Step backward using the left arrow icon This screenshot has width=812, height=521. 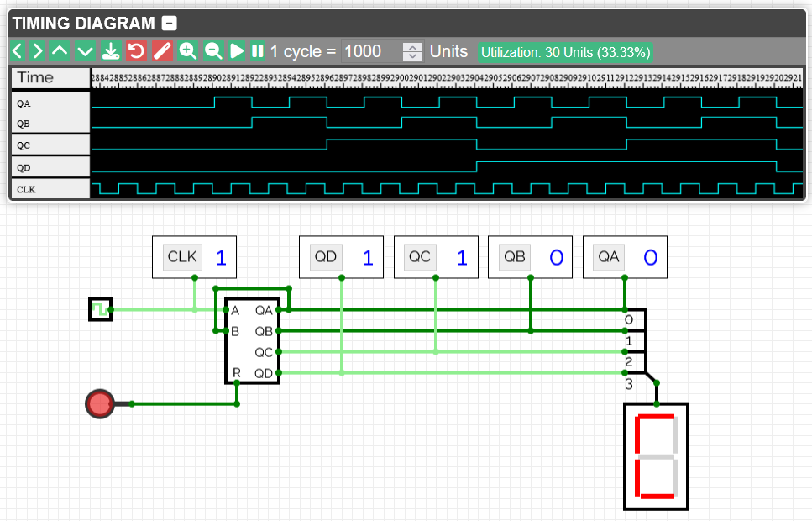pyautogui.click(x=17, y=51)
